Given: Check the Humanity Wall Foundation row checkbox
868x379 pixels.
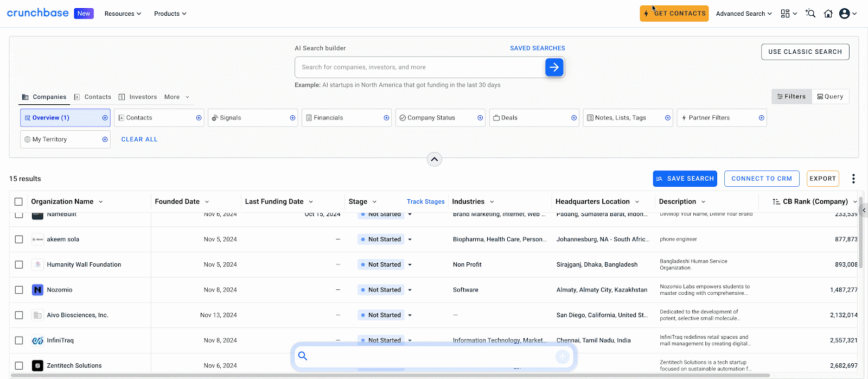Looking at the screenshot, I should click(x=19, y=264).
